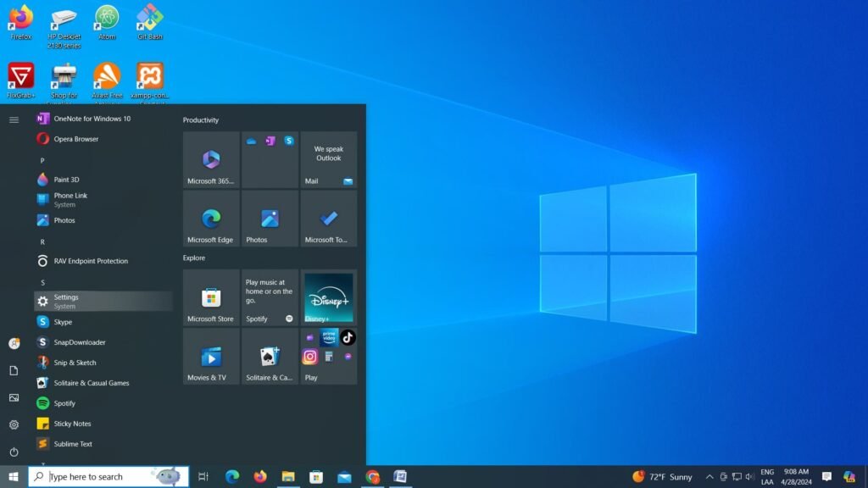Open Spotify tile
Viewport: 868px width, 488px height.
[270, 297]
